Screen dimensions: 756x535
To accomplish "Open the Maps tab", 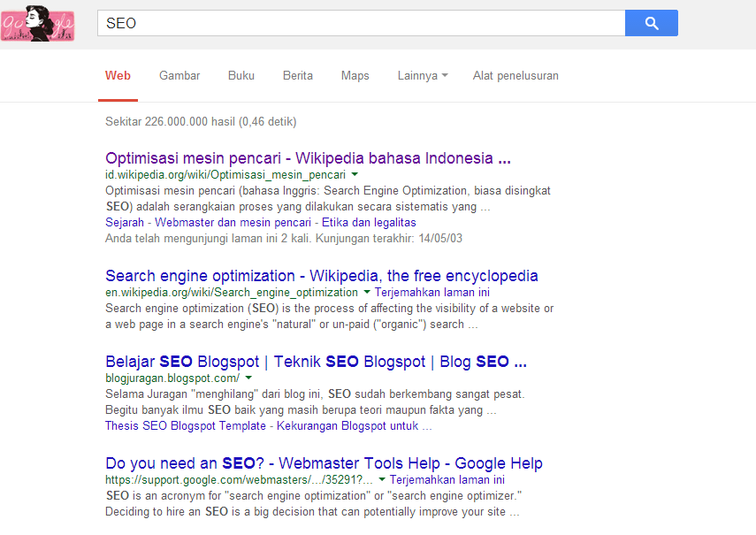I will coord(355,76).
